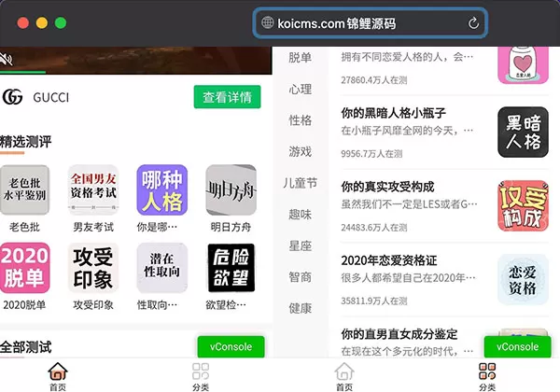Click the 精选测评 section heading
This screenshot has height=392, width=560.
26,142
